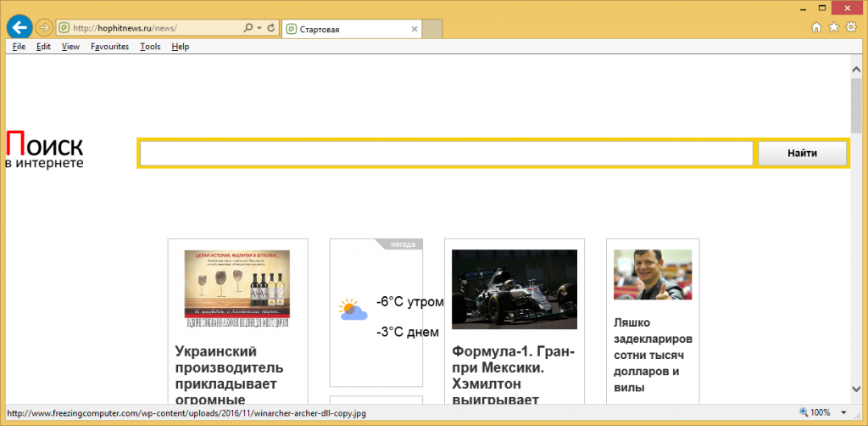The image size is (868, 426).
Task: Close the Стартовая tab
Action: pos(415,29)
